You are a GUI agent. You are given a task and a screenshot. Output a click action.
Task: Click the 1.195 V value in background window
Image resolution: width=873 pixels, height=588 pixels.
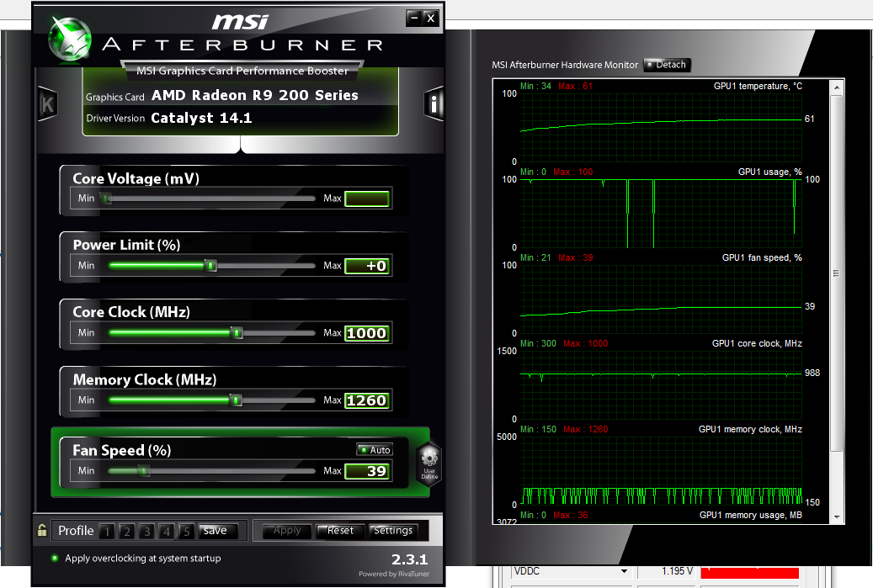click(677, 571)
